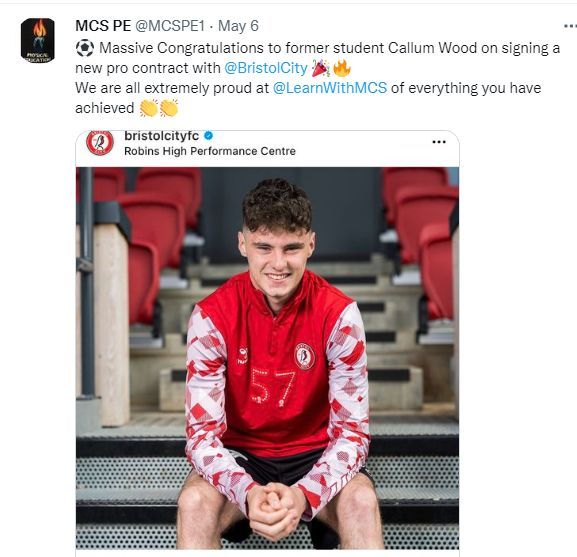Open the tweet's three-dot more menu
The width and height of the screenshot is (577, 557).
(x=570, y=26)
